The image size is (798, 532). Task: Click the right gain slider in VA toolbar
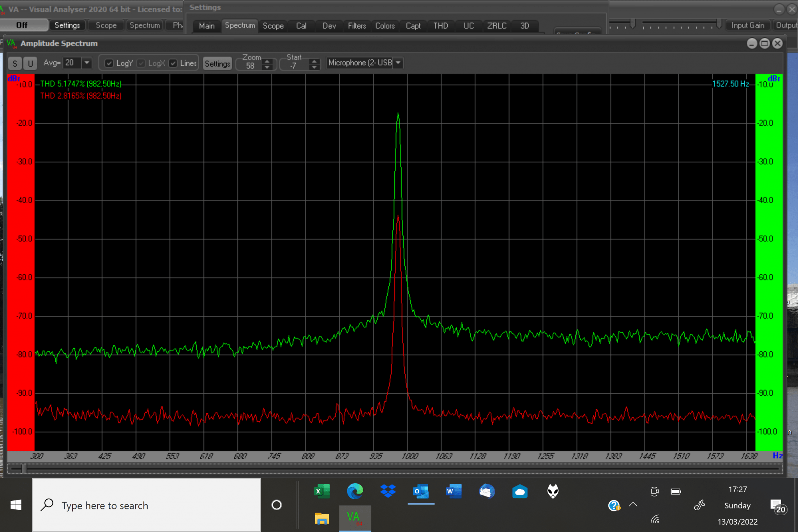pyautogui.click(x=719, y=23)
